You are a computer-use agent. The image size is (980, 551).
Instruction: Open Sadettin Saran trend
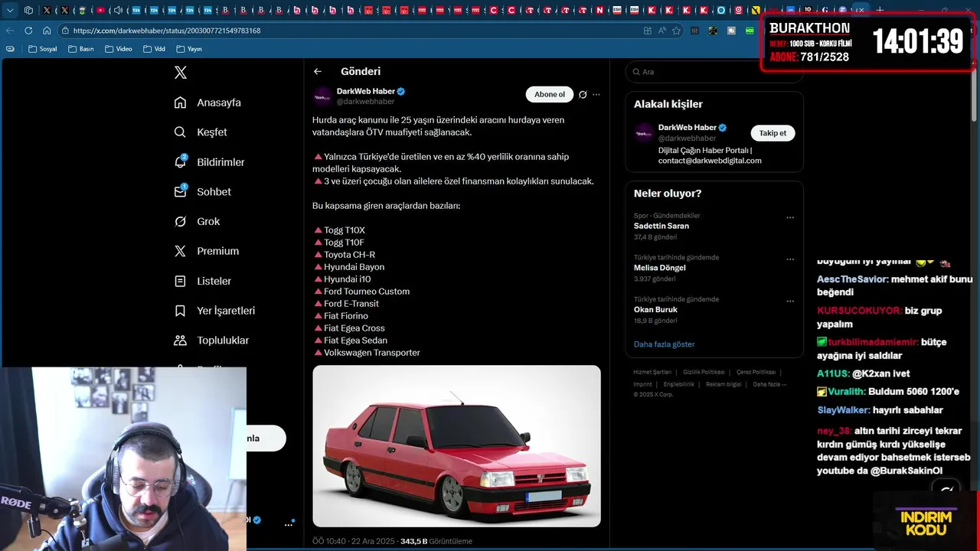click(x=661, y=227)
